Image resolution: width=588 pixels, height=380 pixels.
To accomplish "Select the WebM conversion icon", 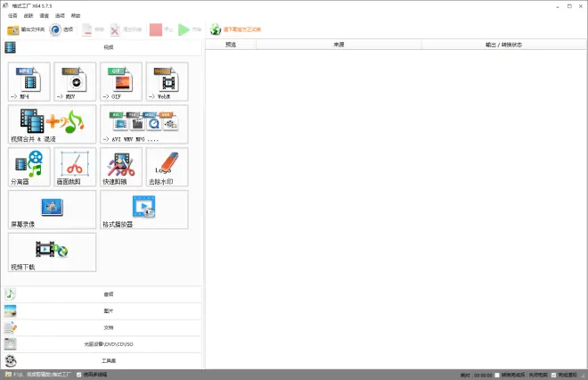I will pos(167,81).
